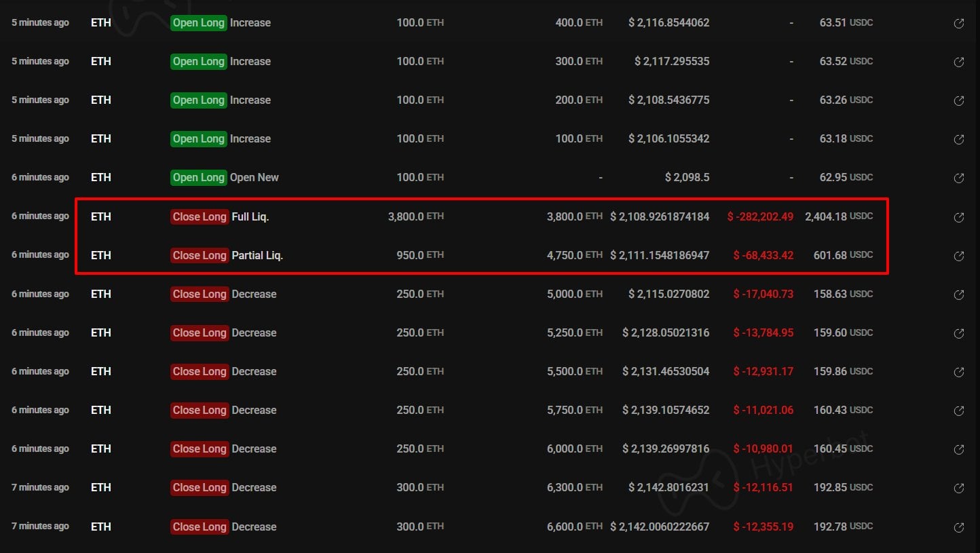
Task: Click ETH symbol in the Partial Liq. row
Action: [101, 255]
